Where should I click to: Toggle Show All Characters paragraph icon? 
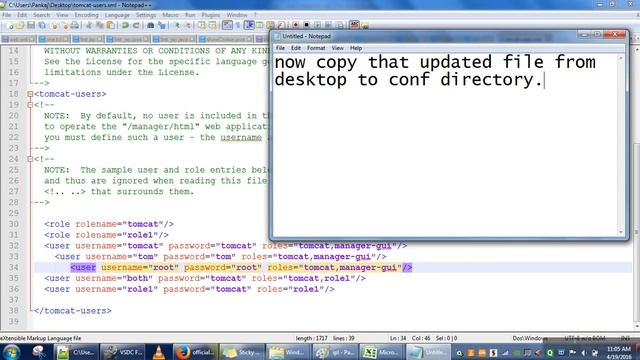tap(238, 25)
